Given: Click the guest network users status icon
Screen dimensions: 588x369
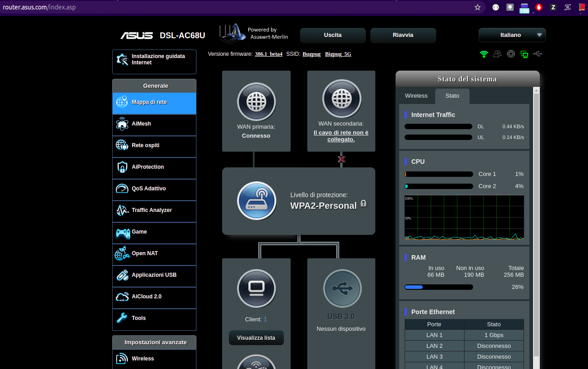Looking at the screenshot, I should pyautogui.click(x=497, y=54).
